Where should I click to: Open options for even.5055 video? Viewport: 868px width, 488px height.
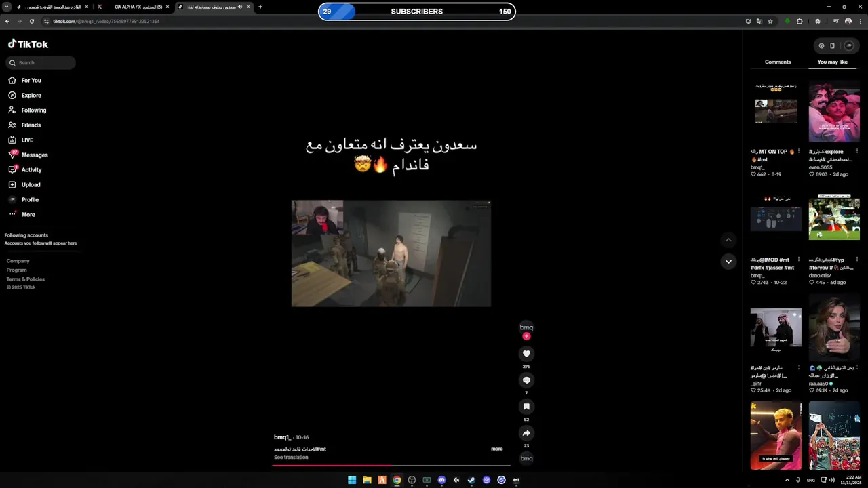tap(857, 152)
